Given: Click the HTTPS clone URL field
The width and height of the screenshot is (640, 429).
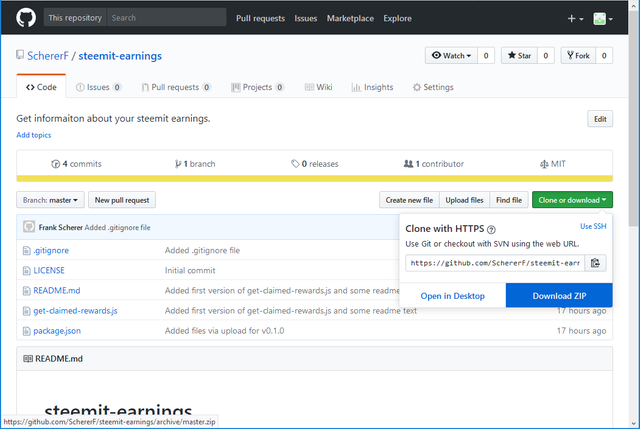Looking at the screenshot, I should click(495, 263).
